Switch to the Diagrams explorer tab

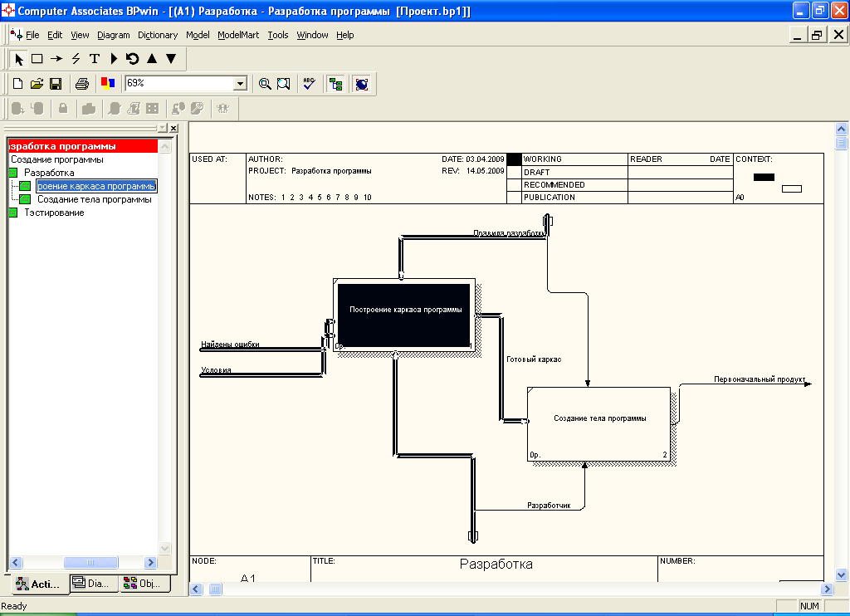pyautogui.click(x=91, y=584)
